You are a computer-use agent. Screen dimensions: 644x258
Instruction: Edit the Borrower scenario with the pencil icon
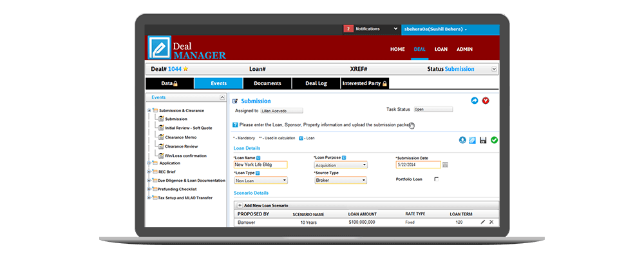(x=483, y=222)
